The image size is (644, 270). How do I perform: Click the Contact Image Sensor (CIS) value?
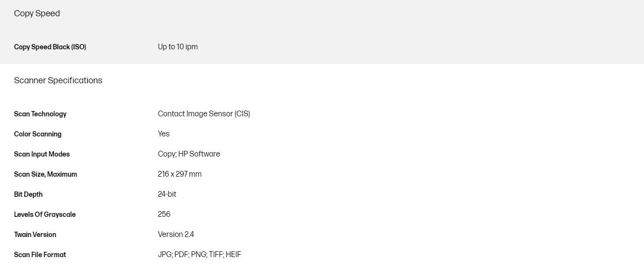click(x=204, y=114)
